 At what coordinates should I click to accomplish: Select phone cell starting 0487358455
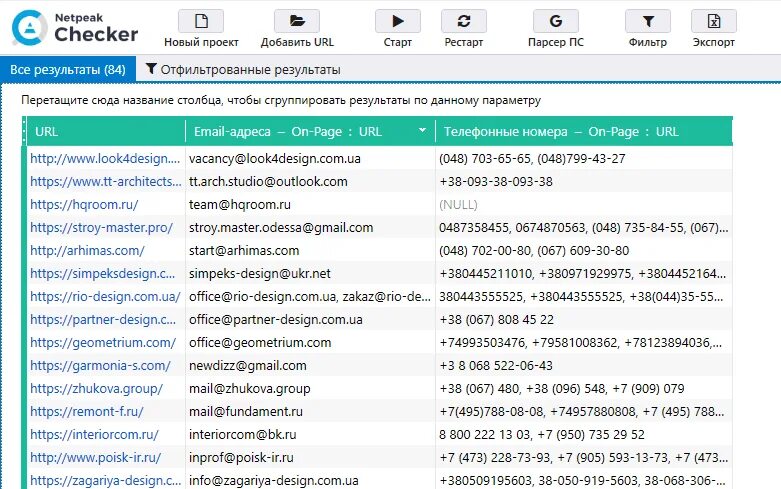[x=584, y=227]
